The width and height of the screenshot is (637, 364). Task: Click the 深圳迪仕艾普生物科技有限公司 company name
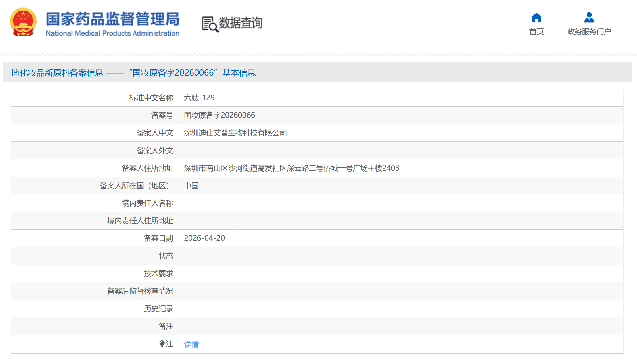235,133
